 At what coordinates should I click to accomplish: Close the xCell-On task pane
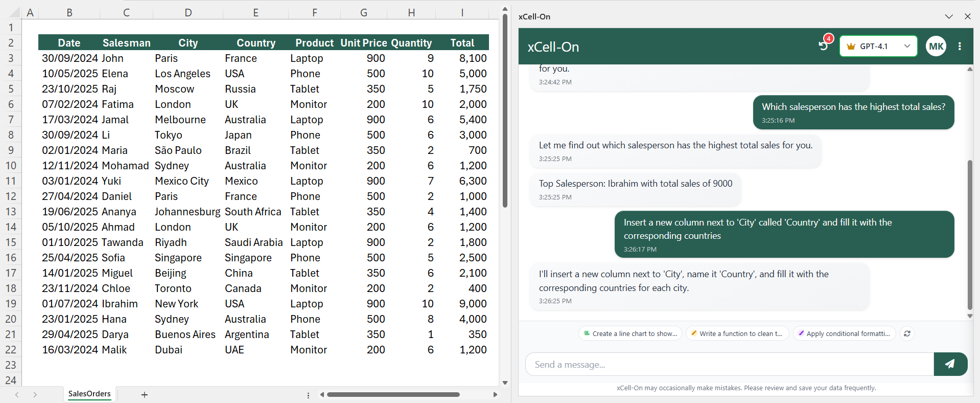968,16
